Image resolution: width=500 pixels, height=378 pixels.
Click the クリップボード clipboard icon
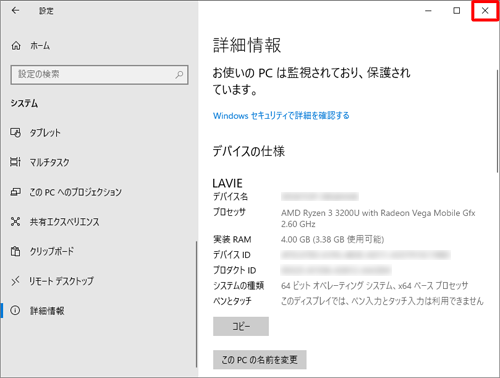[16, 251]
